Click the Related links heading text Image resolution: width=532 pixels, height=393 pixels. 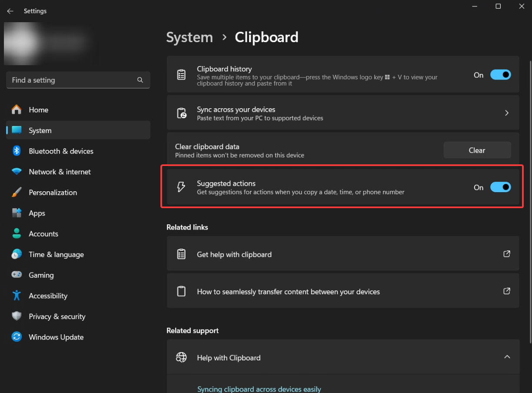pos(187,227)
